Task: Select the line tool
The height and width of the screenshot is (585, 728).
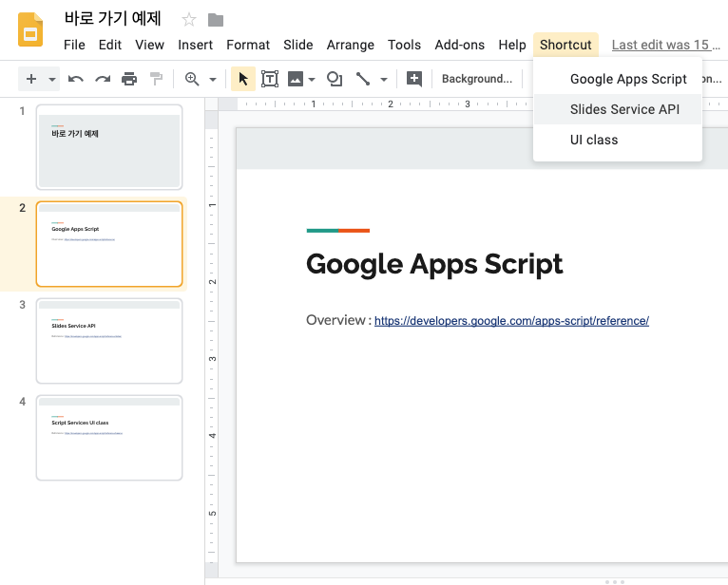Action: click(x=363, y=79)
